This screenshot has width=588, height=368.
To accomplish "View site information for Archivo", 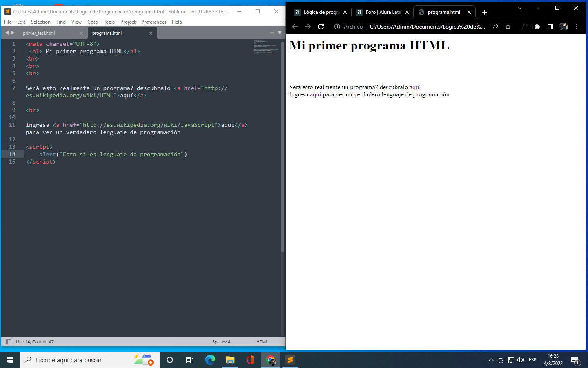I will 348,27.
